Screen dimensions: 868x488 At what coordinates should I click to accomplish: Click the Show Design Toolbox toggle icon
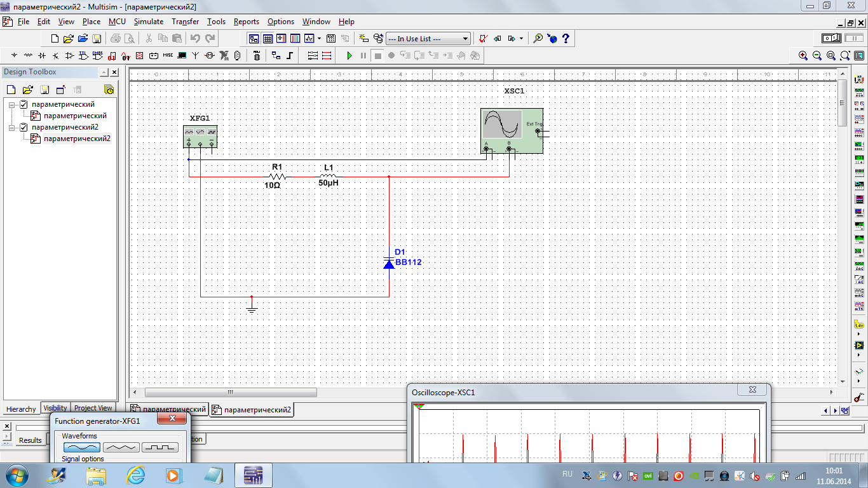click(x=254, y=39)
